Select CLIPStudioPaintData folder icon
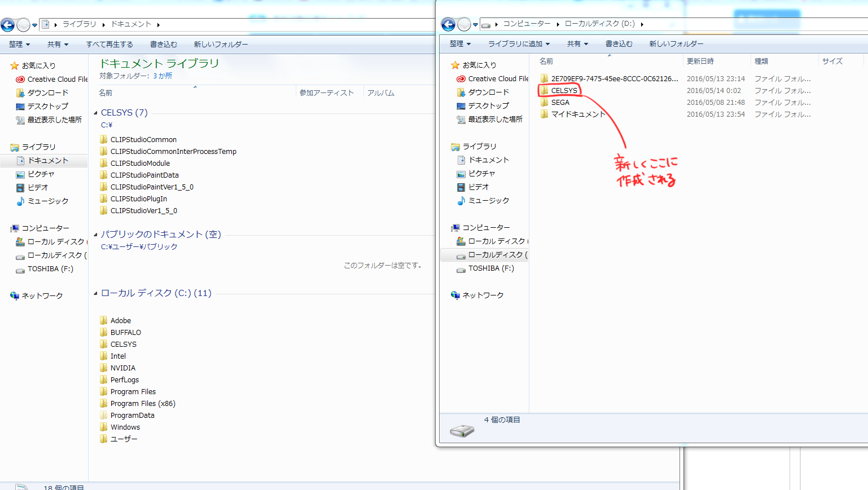The width and height of the screenshot is (868, 490). (104, 175)
